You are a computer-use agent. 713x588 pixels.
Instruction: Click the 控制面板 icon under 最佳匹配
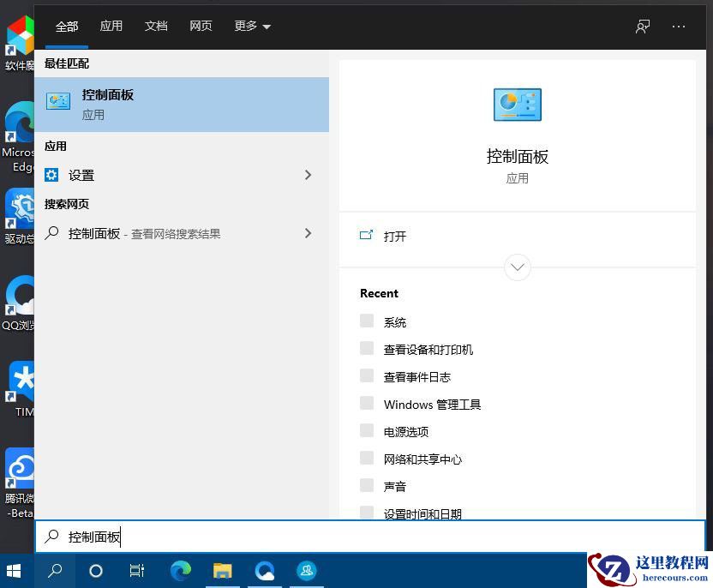57,100
